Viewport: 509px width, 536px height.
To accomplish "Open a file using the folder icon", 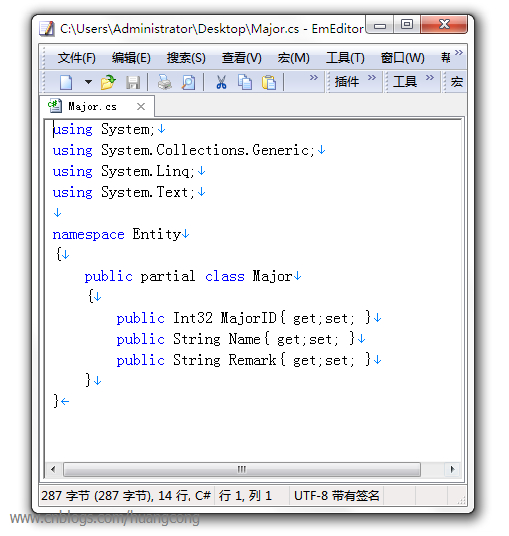I will pyautogui.click(x=108, y=82).
